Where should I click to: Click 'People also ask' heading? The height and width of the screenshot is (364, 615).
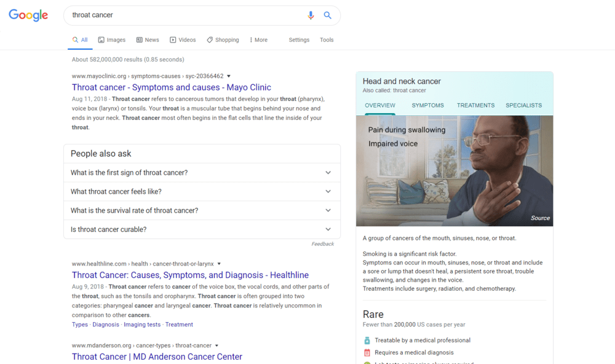[x=101, y=154]
